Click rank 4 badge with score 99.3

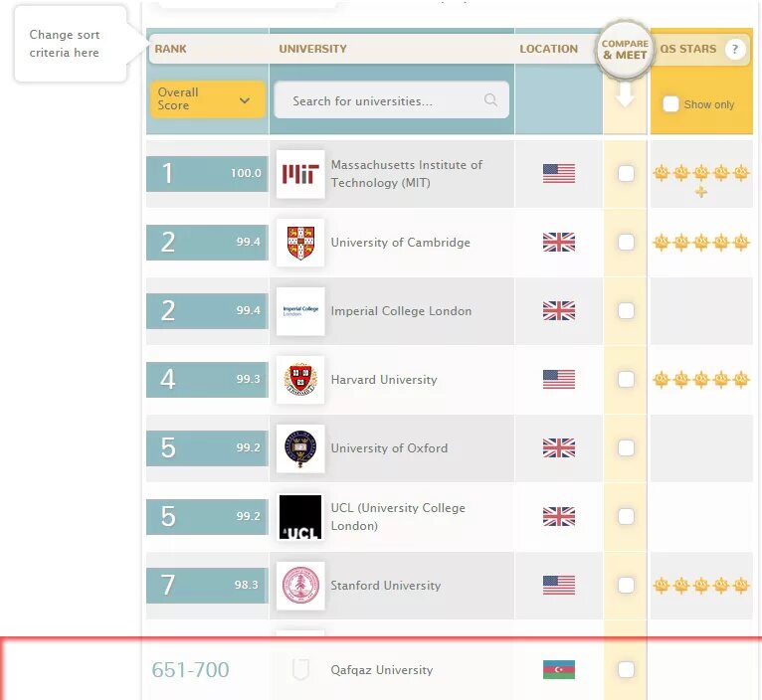click(207, 380)
